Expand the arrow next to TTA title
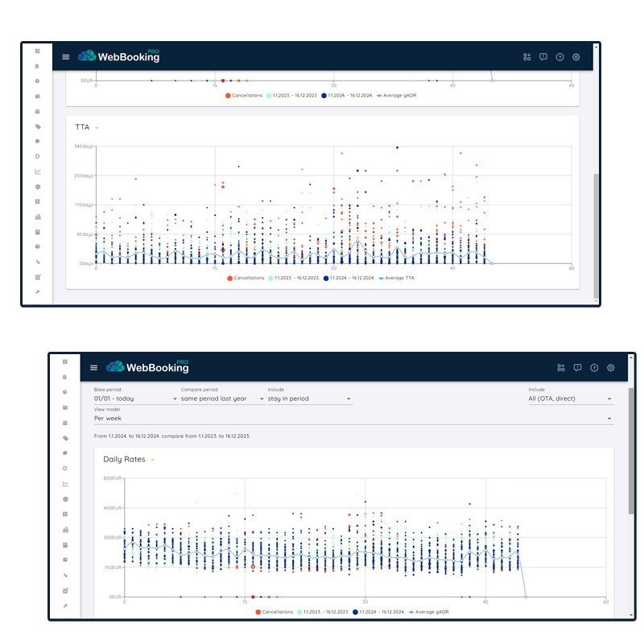The image size is (644, 644). point(97,128)
